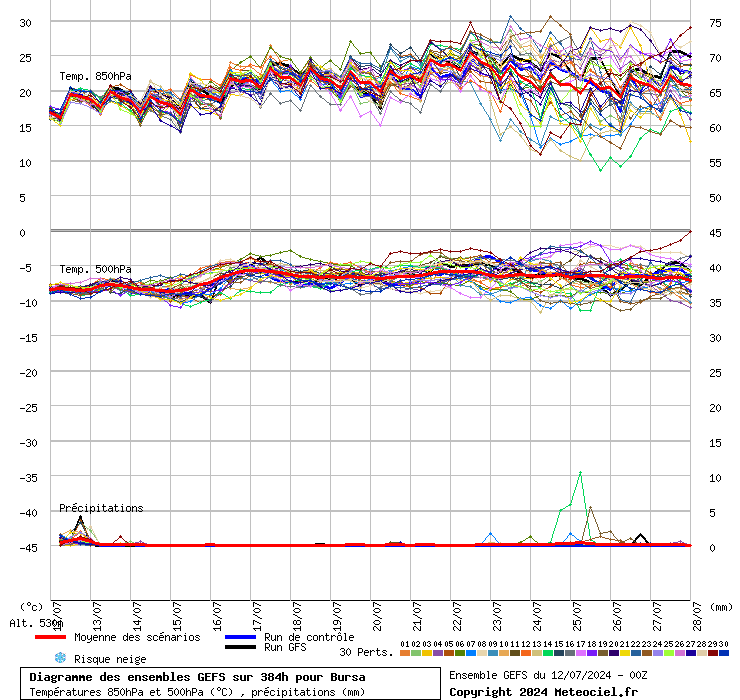Select perturbation 04 purple swatch
The width and height of the screenshot is (740, 700).
click(438, 653)
